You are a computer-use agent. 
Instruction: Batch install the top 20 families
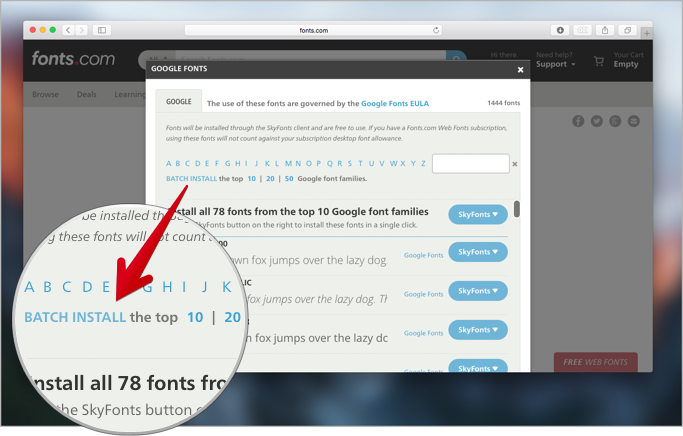(270, 179)
